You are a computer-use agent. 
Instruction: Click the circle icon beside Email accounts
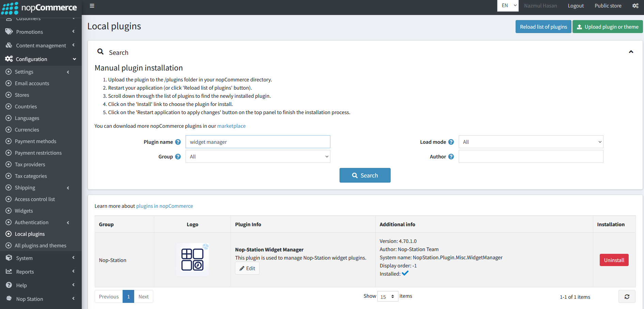(x=9, y=83)
